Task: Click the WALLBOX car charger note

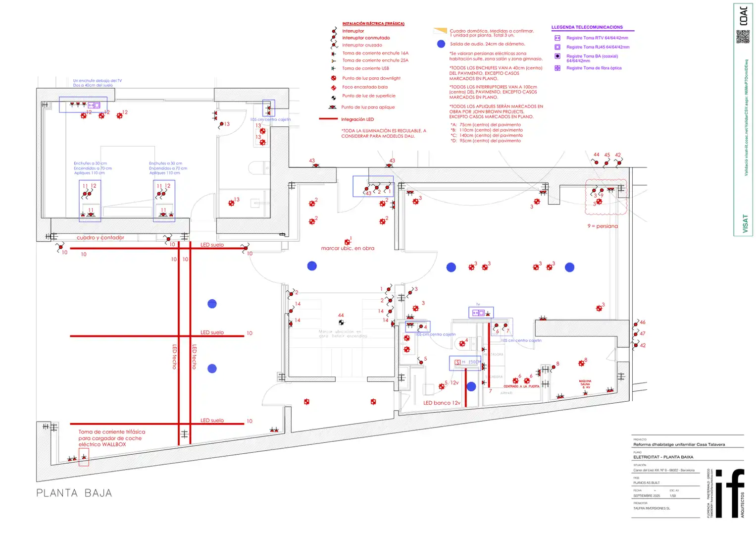Action: coord(112,438)
